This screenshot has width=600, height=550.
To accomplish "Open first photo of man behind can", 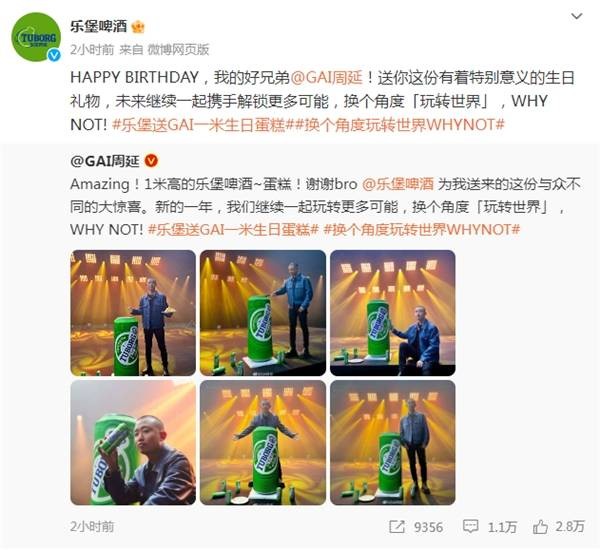I will click(133, 313).
